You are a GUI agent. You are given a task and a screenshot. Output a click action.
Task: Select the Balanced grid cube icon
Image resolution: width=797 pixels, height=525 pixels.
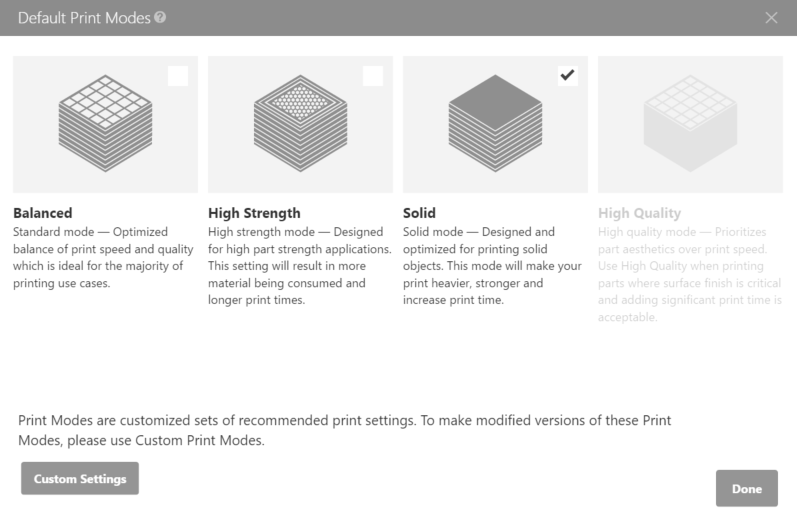[x=105, y=123]
